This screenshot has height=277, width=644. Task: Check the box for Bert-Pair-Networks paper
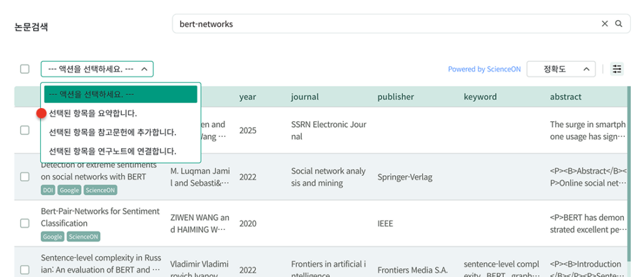[x=25, y=223]
